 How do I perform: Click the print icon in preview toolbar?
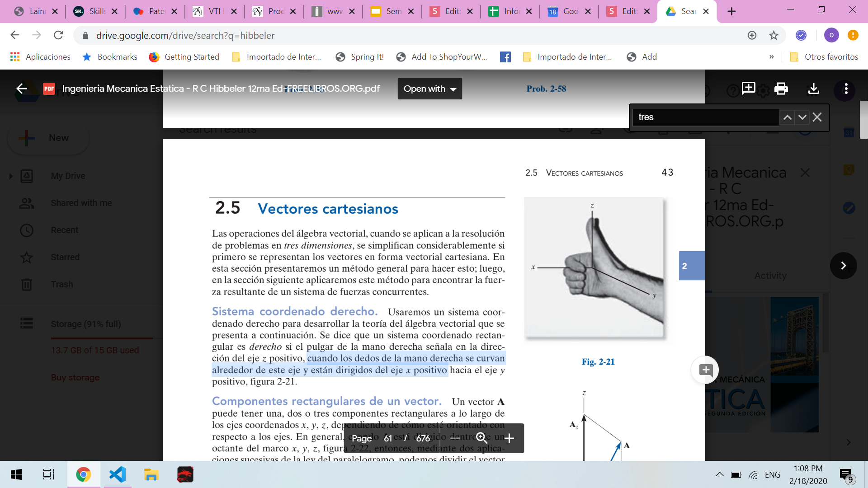click(781, 89)
